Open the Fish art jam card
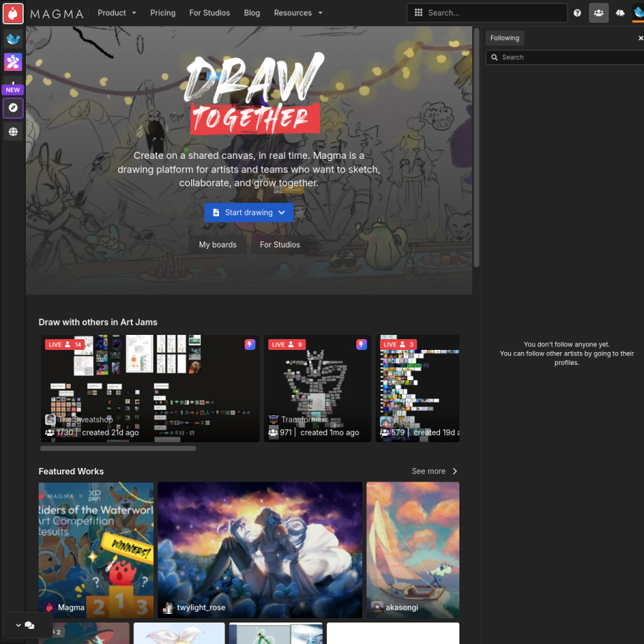The width and height of the screenshot is (644, 644). (x=417, y=388)
